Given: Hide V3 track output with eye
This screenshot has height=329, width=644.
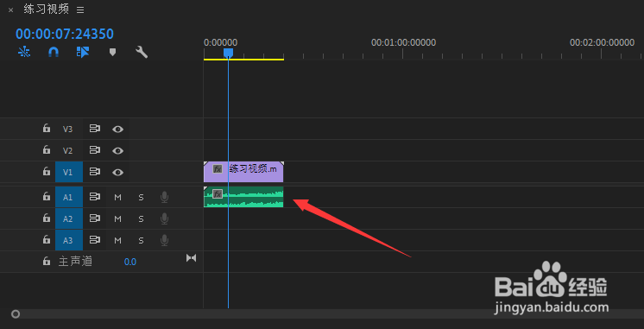Looking at the screenshot, I should (x=118, y=130).
